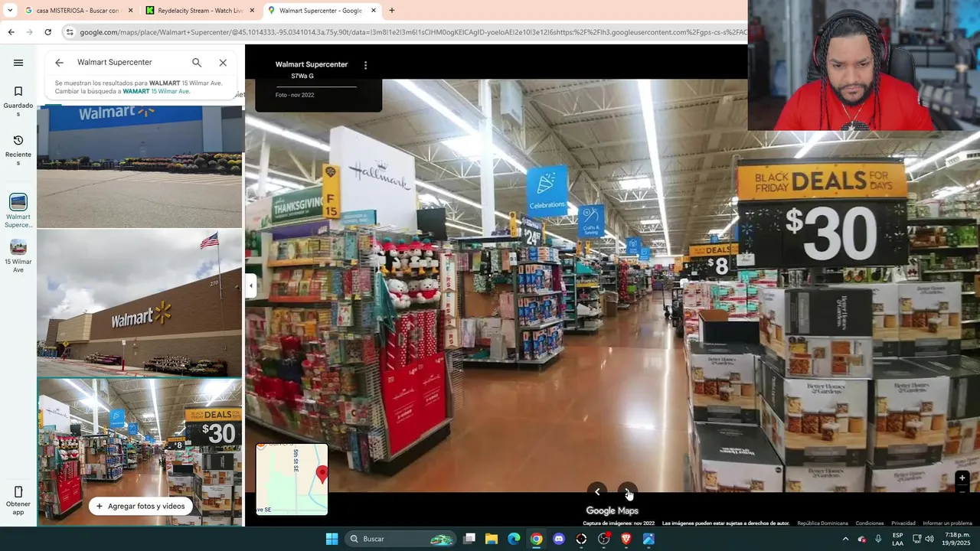Click the magnifier search icon

197,63
